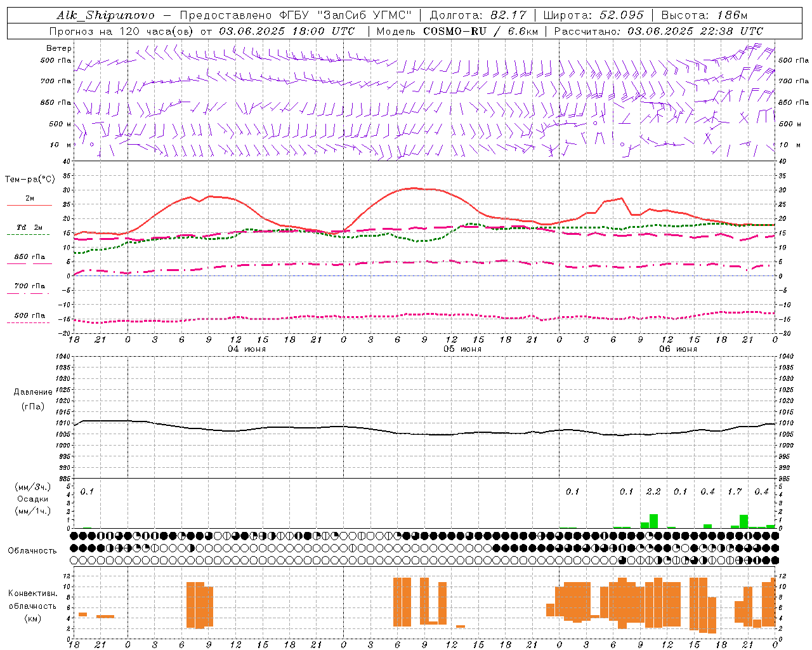
Task: Click the '(мм/3ч.)' precipitation unit label
Action: [x=33, y=487]
